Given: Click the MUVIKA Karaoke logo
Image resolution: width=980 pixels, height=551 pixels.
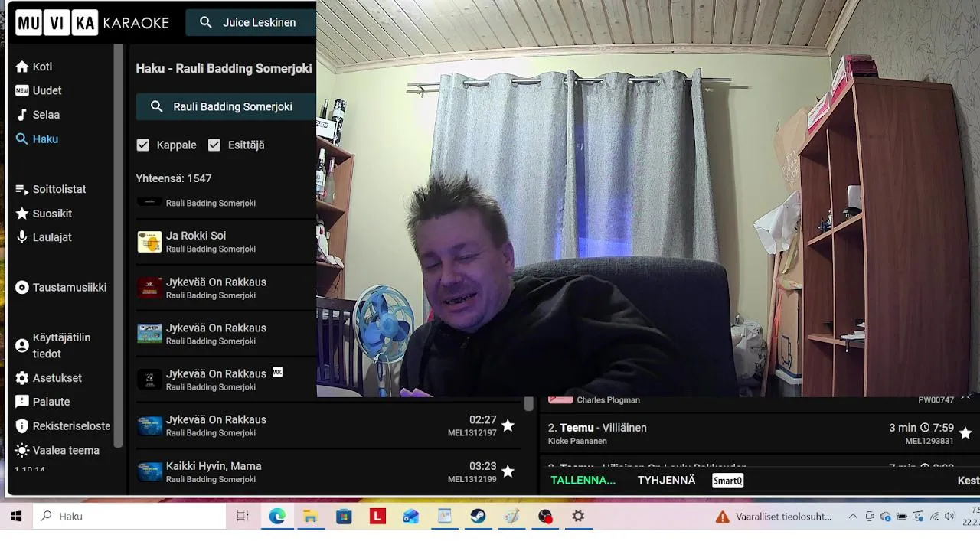Looking at the screenshot, I should tap(93, 23).
